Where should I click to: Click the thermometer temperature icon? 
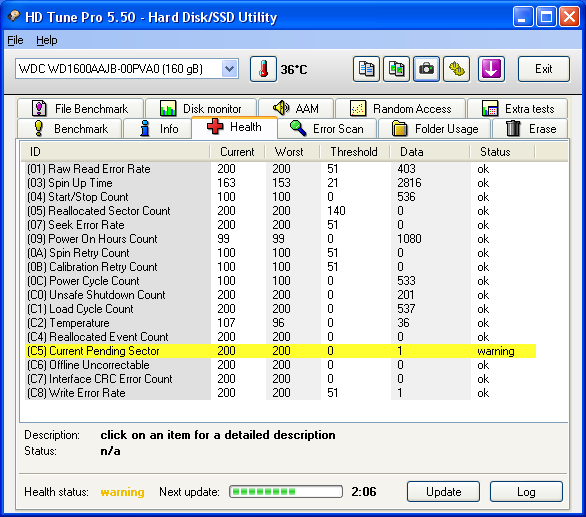pyautogui.click(x=263, y=69)
